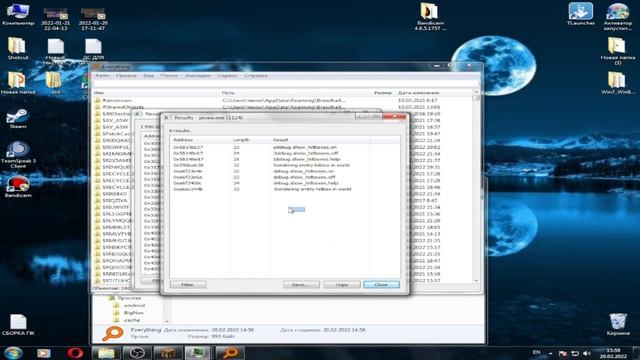This screenshot has width=640, height=360.
Task: Open the volume icon in the system tray
Action: [587, 353]
